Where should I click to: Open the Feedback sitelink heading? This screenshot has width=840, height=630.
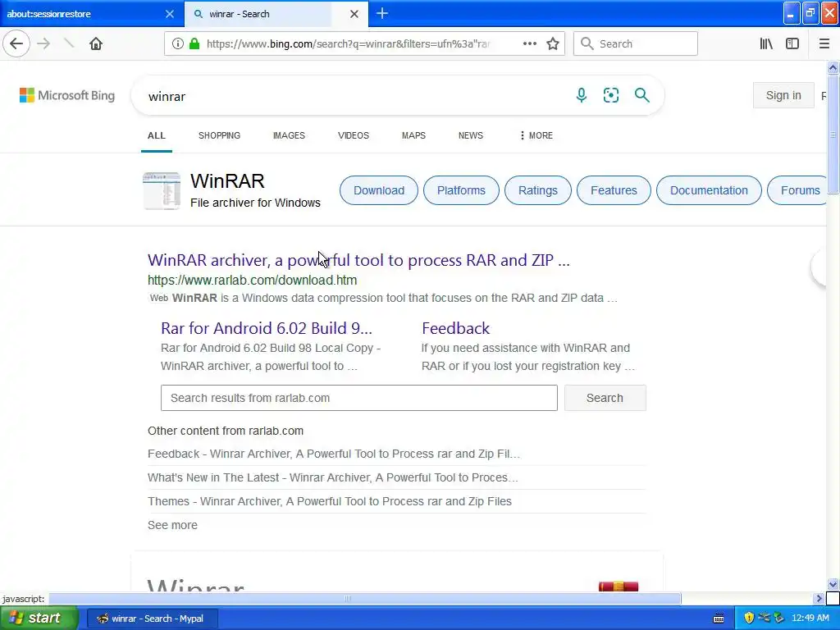[455, 328]
